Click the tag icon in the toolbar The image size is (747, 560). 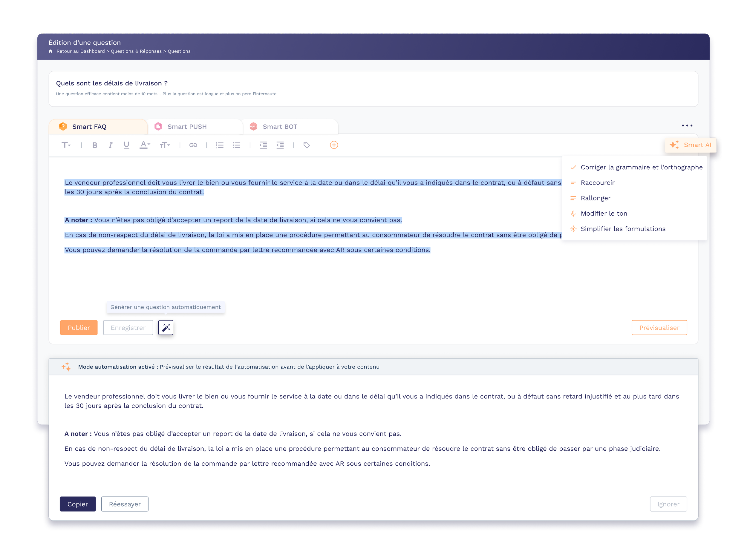306,145
